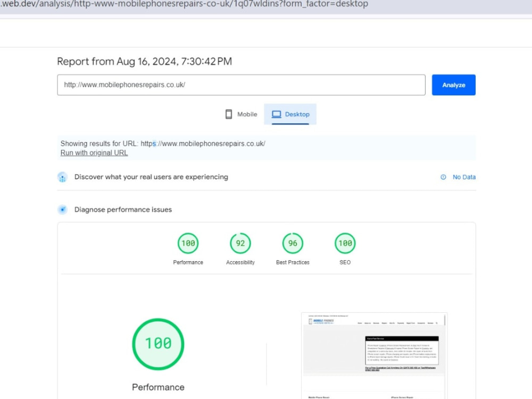Click the 'Showing results for URL' text
This screenshot has width=532, height=399.
[x=163, y=144]
